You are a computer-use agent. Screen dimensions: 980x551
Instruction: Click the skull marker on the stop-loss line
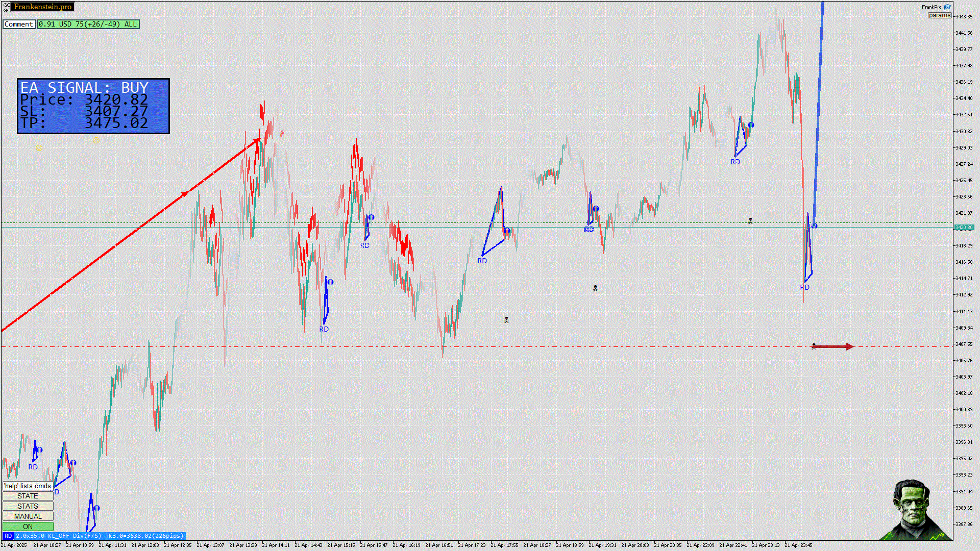pyautogui.click(x=814, y=346)
